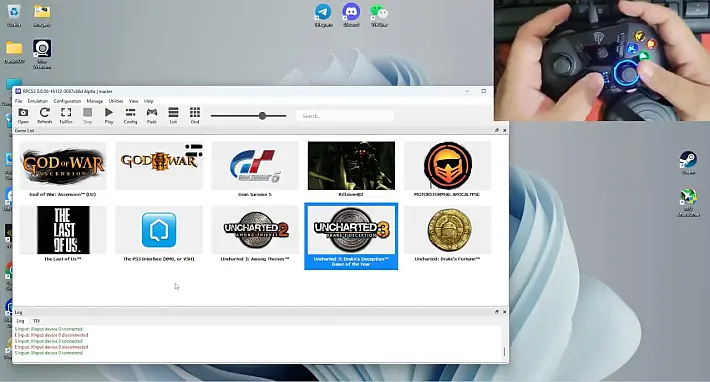
Task: Maximize the RPCS3 window
Action: (x=484, y=91)
